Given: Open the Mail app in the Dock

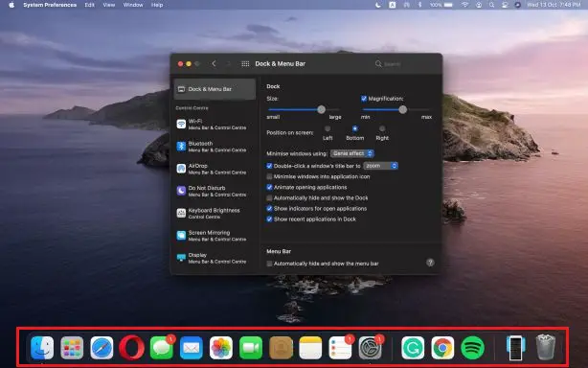Looking at the screenshot, I should point(192,348).
